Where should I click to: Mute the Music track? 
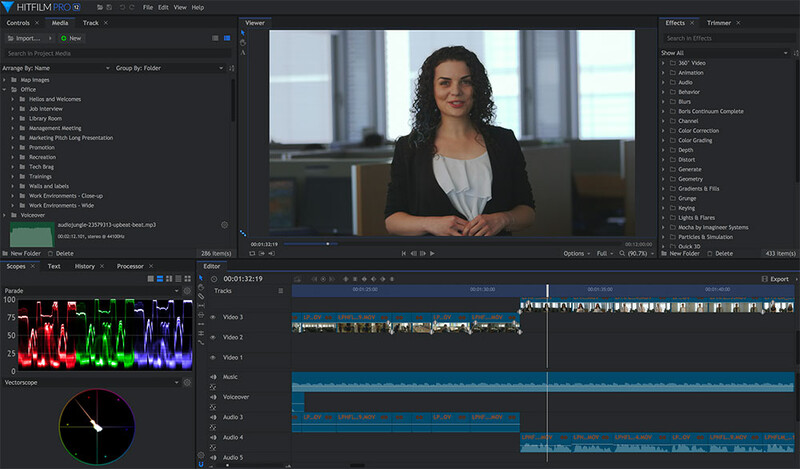click(213, 377)
